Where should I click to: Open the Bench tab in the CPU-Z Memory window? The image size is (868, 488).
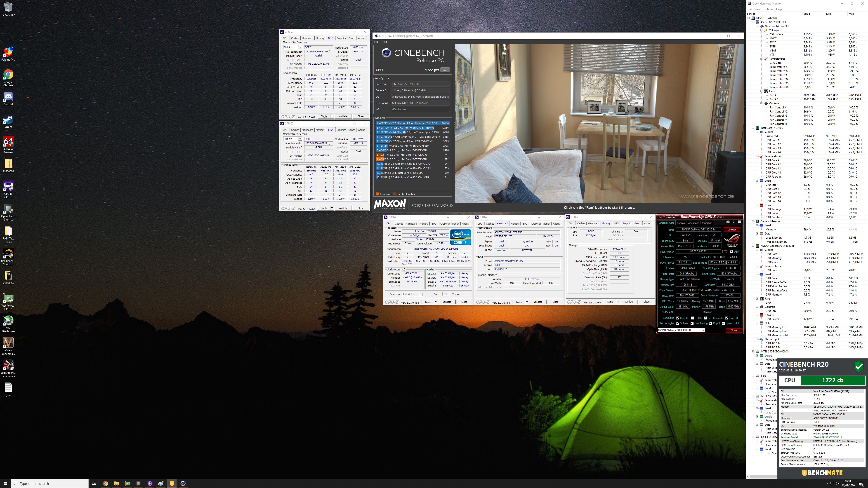coord(638,224)
